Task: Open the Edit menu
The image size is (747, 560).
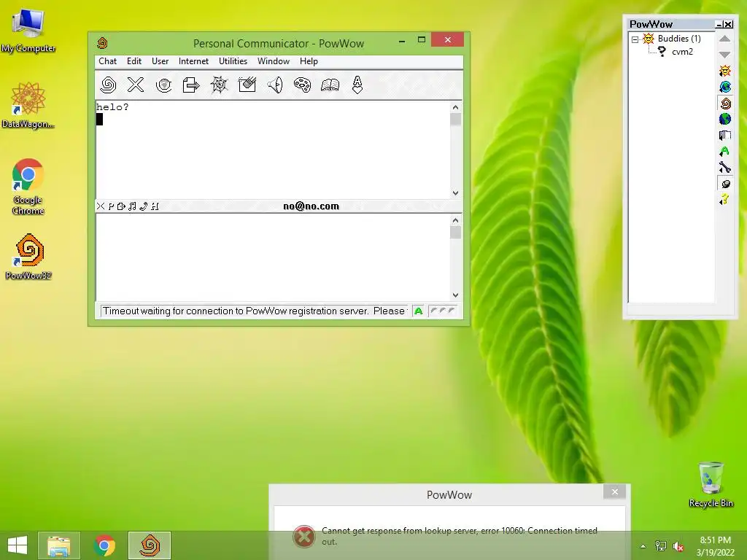Action: point(134,61)
